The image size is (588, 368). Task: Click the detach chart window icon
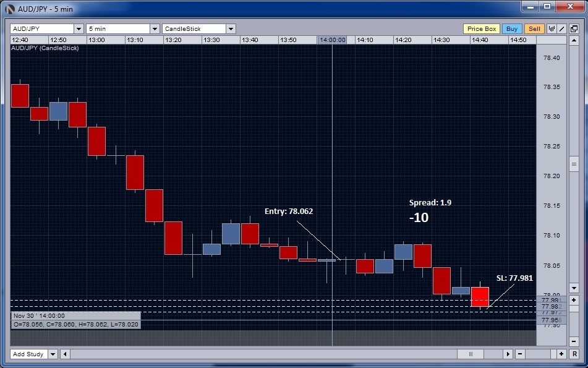[574, 29]
